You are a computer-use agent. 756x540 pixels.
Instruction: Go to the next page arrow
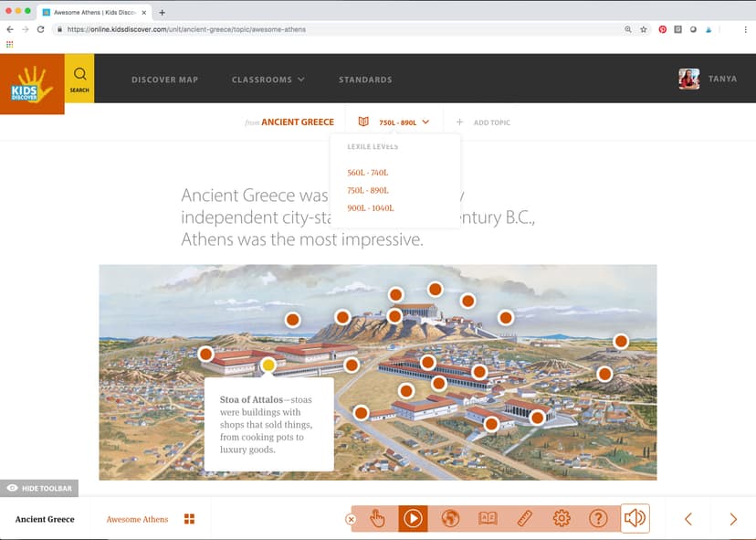[x=732, y=519]
